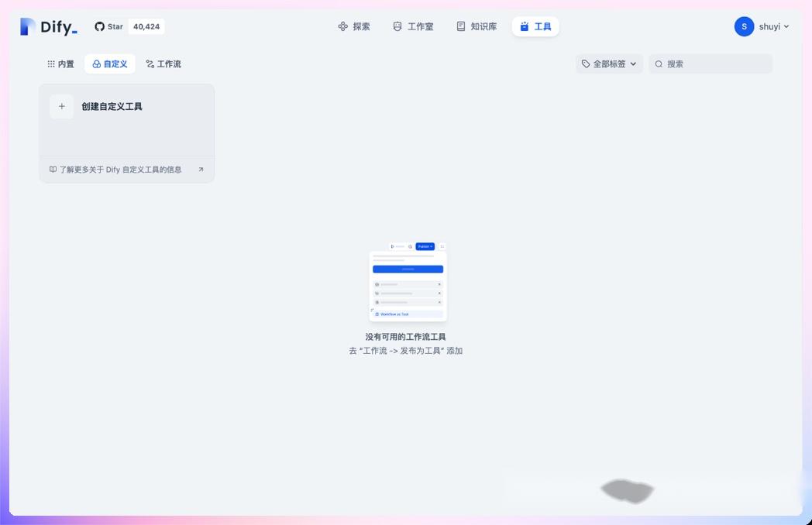Click the search magnifier icon
This screenshot has height=525, width=812.
(658, 63)
